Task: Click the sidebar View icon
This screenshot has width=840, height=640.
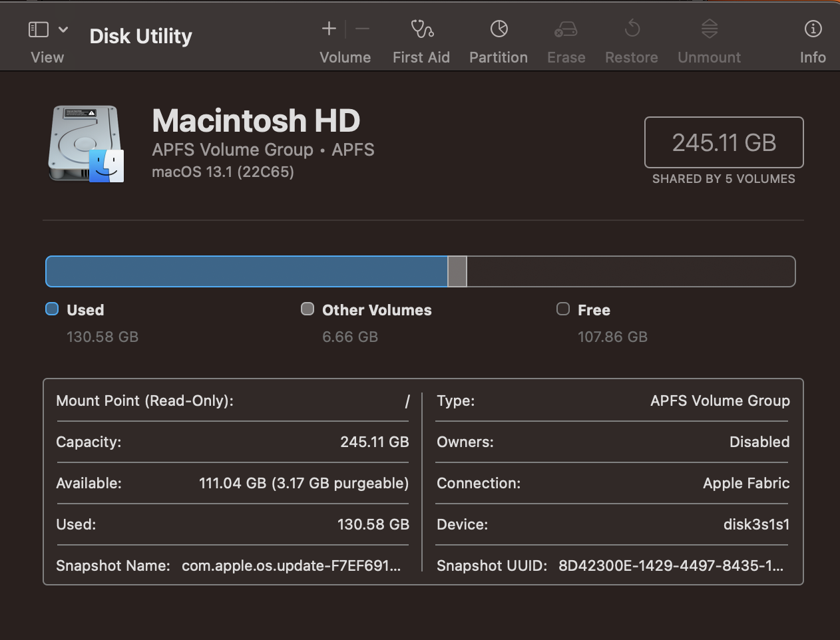Action: coord(39,29)
